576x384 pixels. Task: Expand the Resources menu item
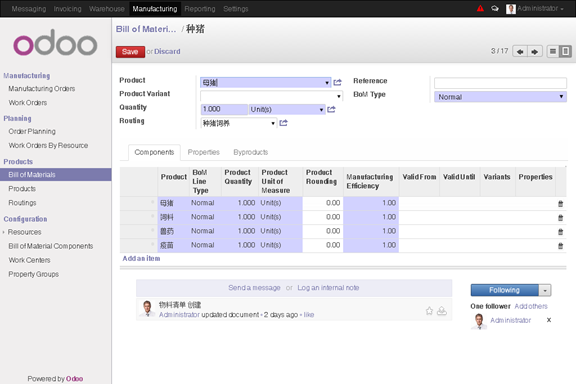(24, 232)
